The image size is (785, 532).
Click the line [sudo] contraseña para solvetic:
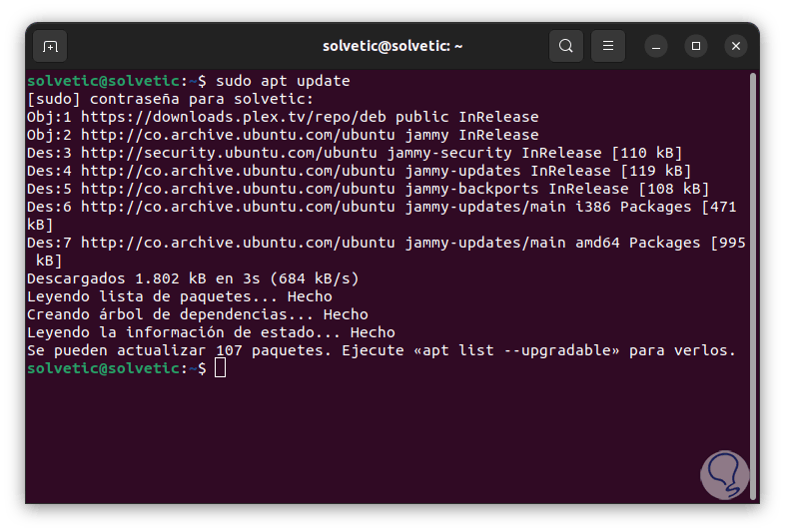coord(170,99)
